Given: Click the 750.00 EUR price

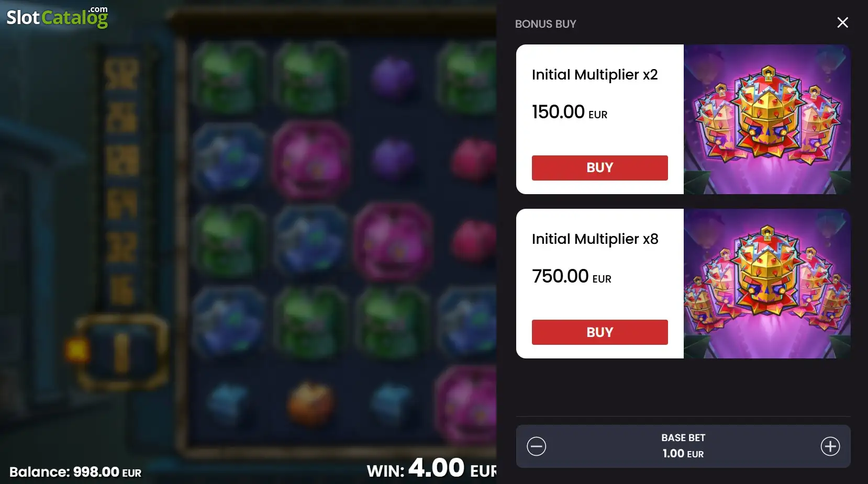Looking at the screenshot, I should pyautogui.click(x=572, y=276).
